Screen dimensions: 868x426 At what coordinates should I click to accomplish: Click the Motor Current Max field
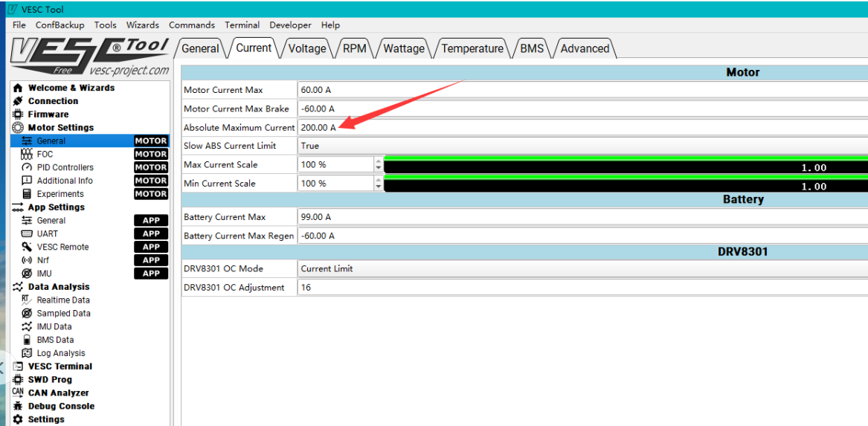click(x=582, y=90)
